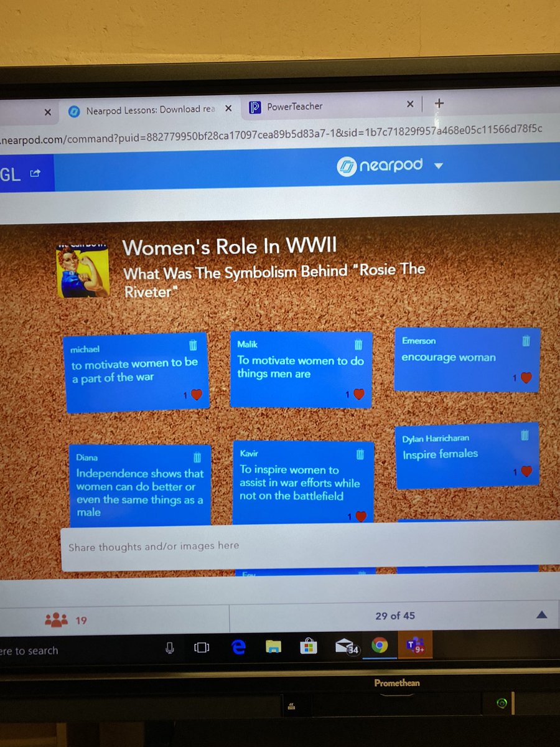View the 19 participants icon

[57, 620]
